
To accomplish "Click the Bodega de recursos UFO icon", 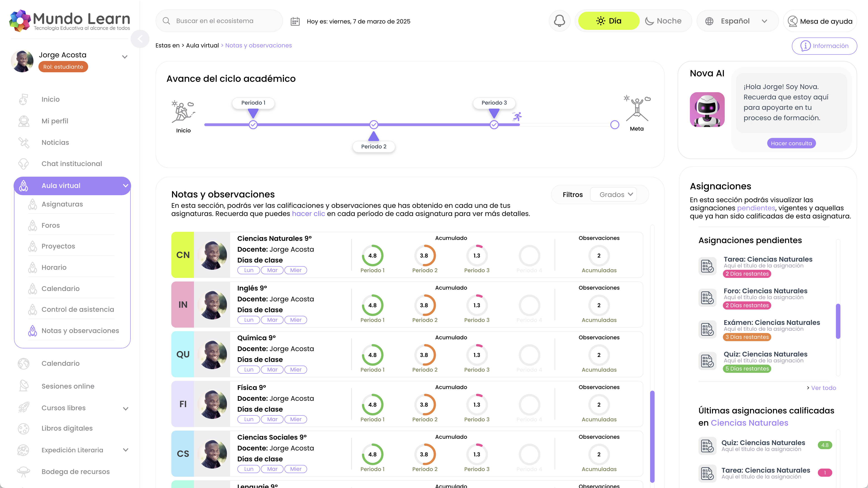I will pyautogui.click(x=23, y=472).
